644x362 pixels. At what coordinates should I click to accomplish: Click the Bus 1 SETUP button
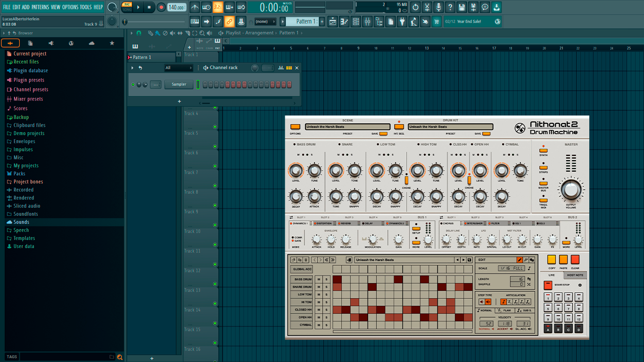pyautogui.click(x=416, y=228)
